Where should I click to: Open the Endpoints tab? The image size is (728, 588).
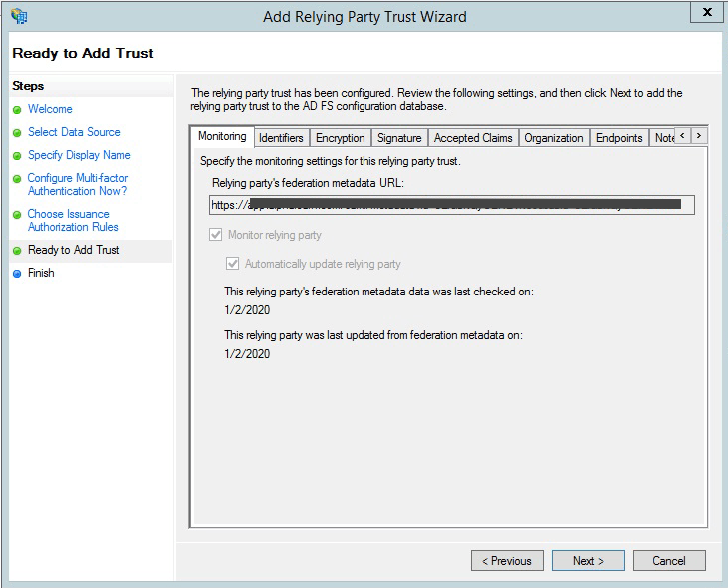click(619, 138)
